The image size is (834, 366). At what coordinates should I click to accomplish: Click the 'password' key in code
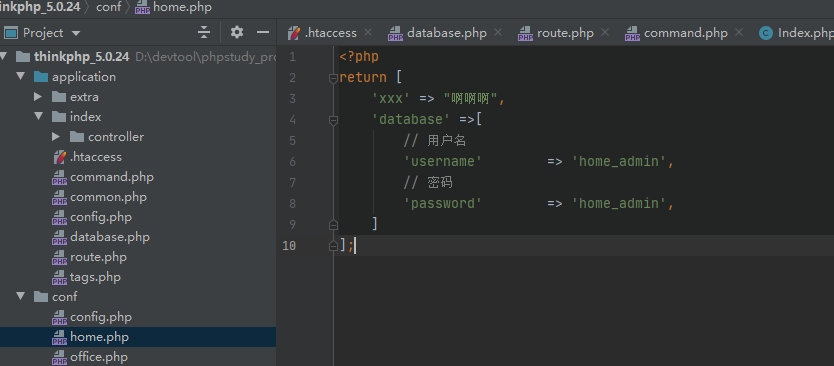point(443,203)
